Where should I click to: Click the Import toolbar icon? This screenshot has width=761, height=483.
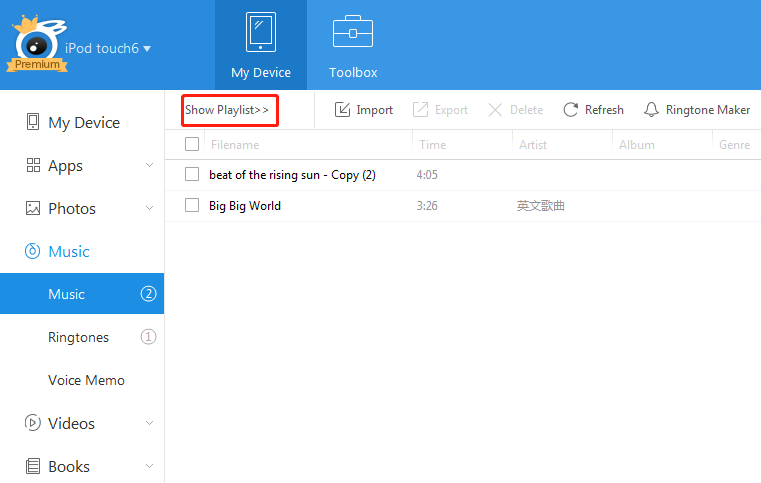pos(342,110)
